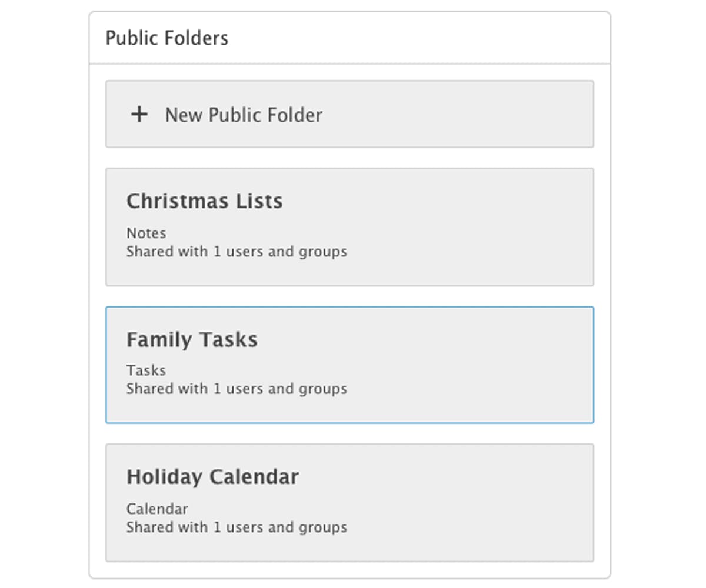Screen dimensions: 706x588
Task: Click the Public Folders header
Action: (x=166, y=38)
